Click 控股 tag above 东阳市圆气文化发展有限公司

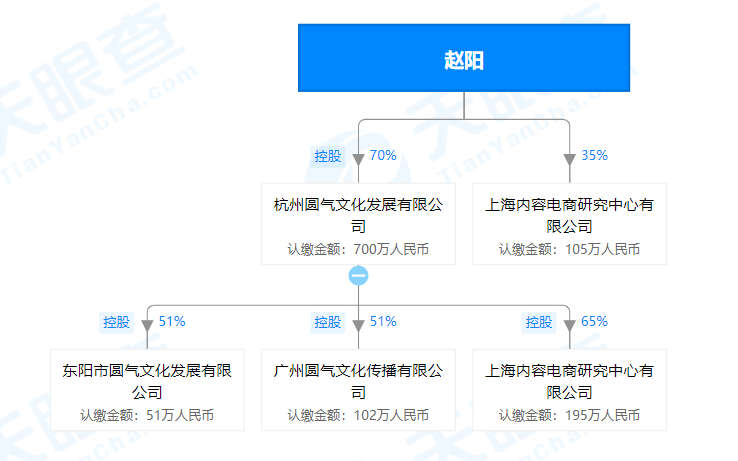116,323
